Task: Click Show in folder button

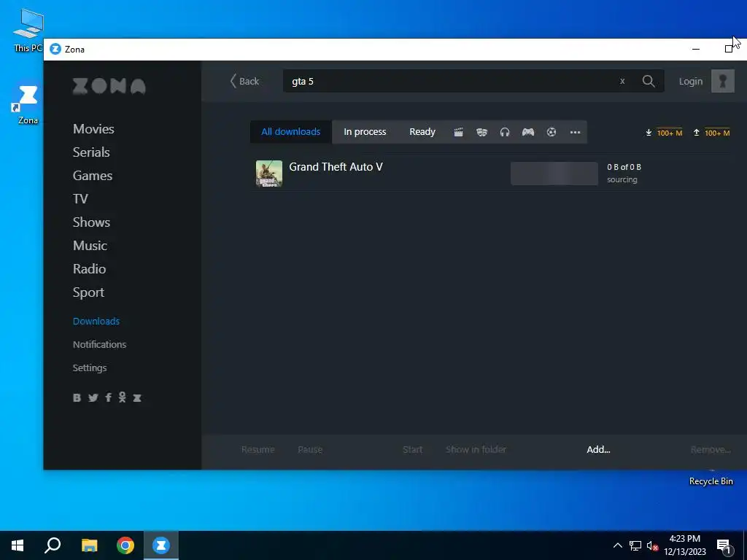Action: point(476,449)
